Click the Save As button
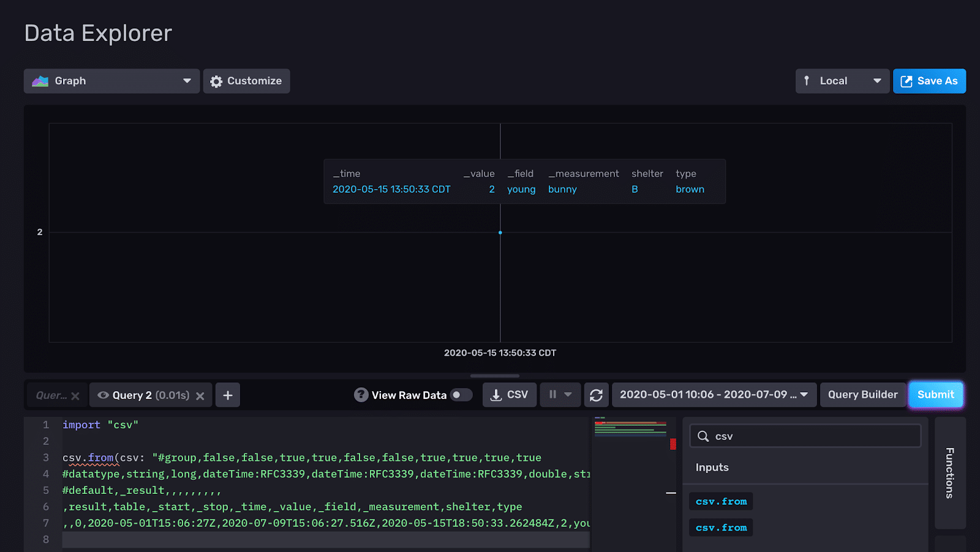The width and height of the screenshot is (980, 552). [929, 81]
